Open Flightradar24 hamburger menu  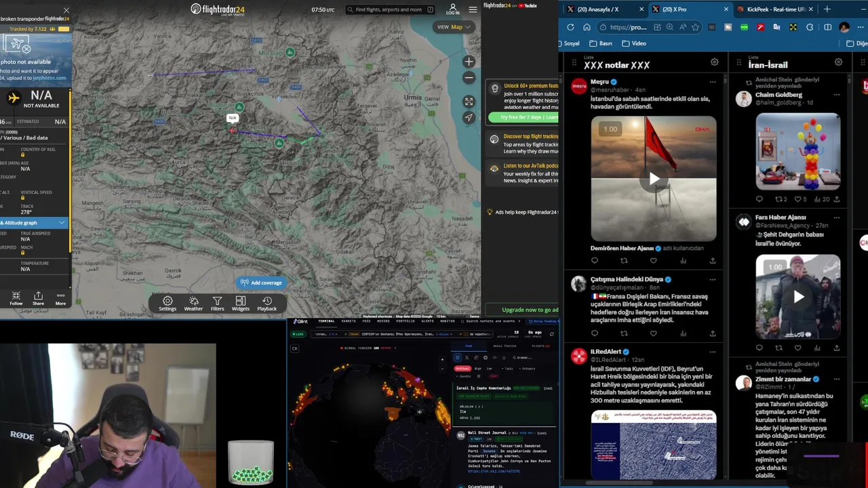coord(473,9)
